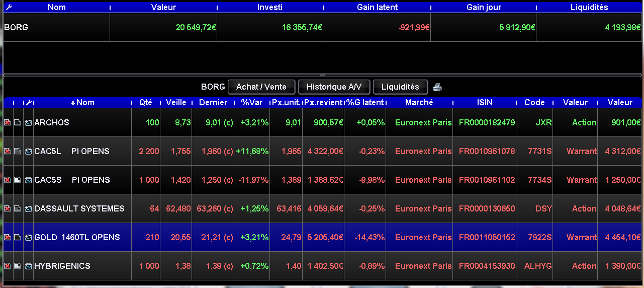
Task: Click the Gain jour summary header
Action: (484, 7)
